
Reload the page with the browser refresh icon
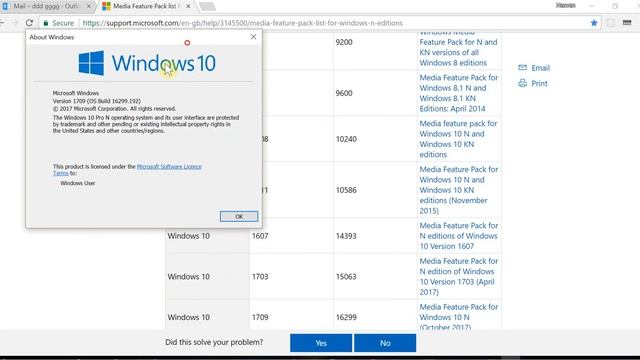[29, 23]
